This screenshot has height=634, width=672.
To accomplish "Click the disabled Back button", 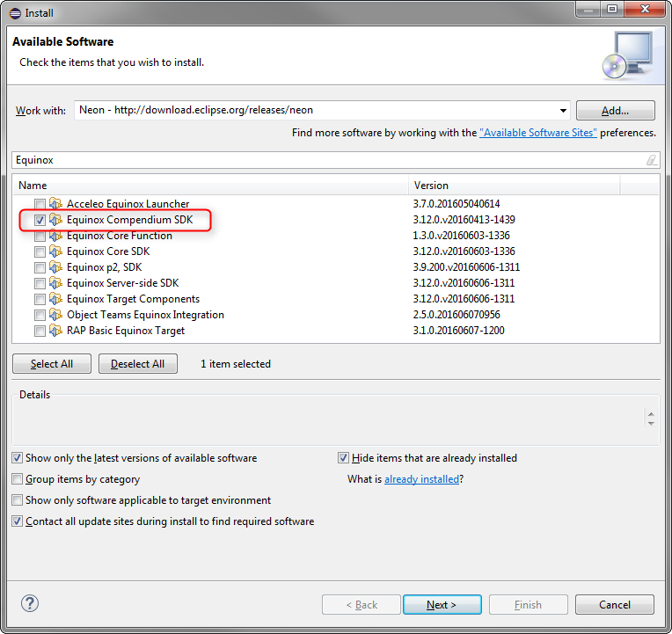I will click(x=362, y=604).
